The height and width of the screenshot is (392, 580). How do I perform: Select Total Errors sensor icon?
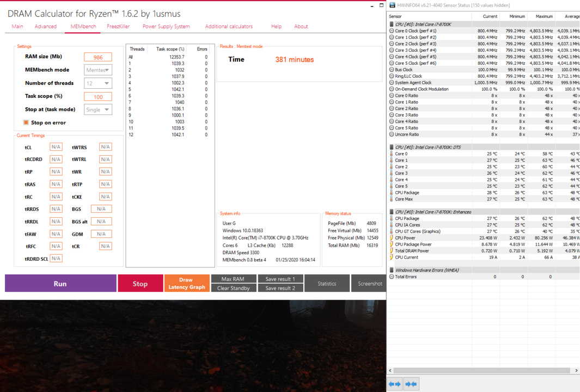click(x=392, y=277)
